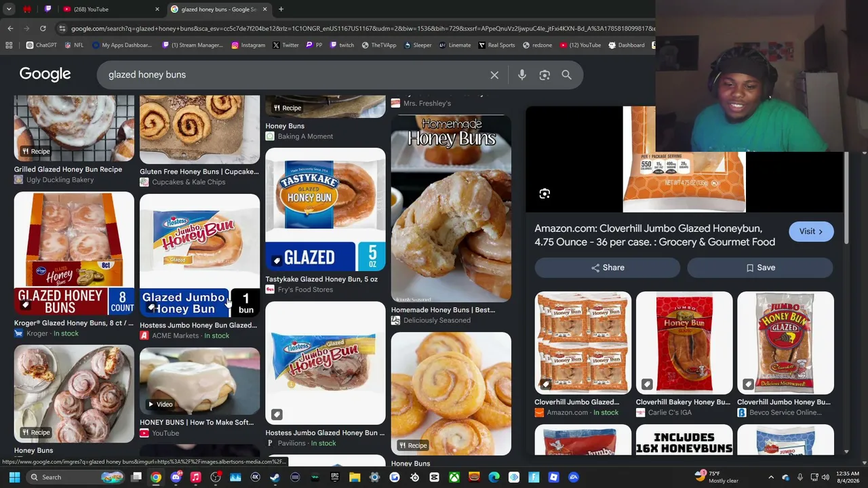Open the Sleeper bookmark
Image resolution: width=868 pixels, height=488 pixels.
(417, 45)
